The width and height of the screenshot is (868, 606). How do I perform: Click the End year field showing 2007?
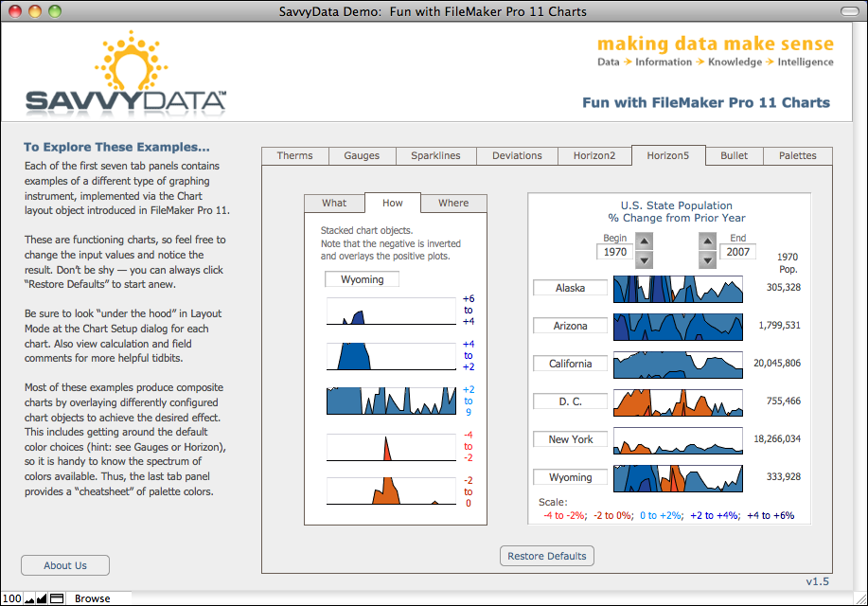[738, 252]
